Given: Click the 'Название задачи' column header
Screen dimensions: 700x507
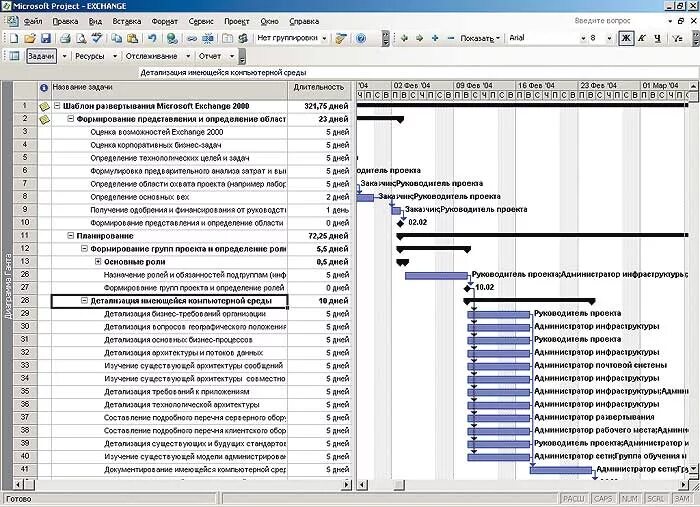Looking at the screenshot, I should (x=169, y=91).
